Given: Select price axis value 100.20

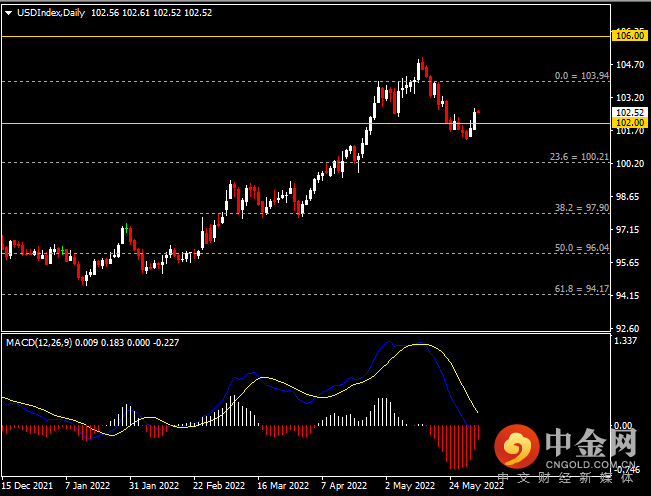Looking at the screenshot, I should click(630, 164).
